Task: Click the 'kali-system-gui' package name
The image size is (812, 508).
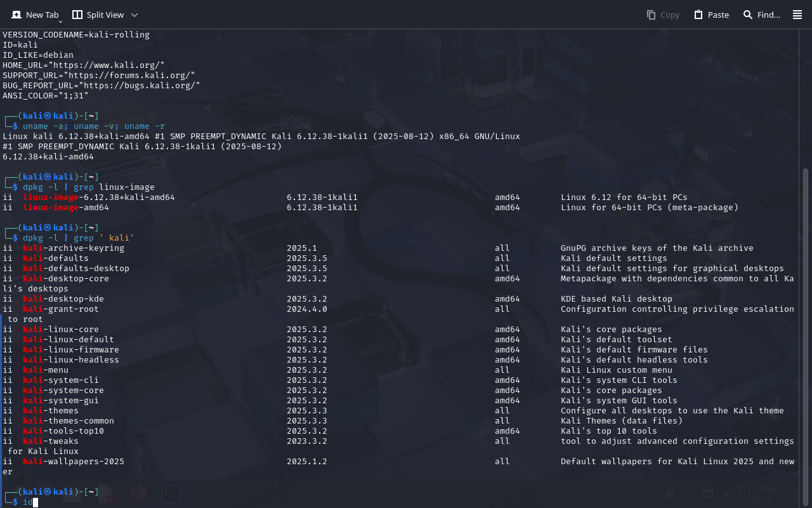Action: pos(61,401)
